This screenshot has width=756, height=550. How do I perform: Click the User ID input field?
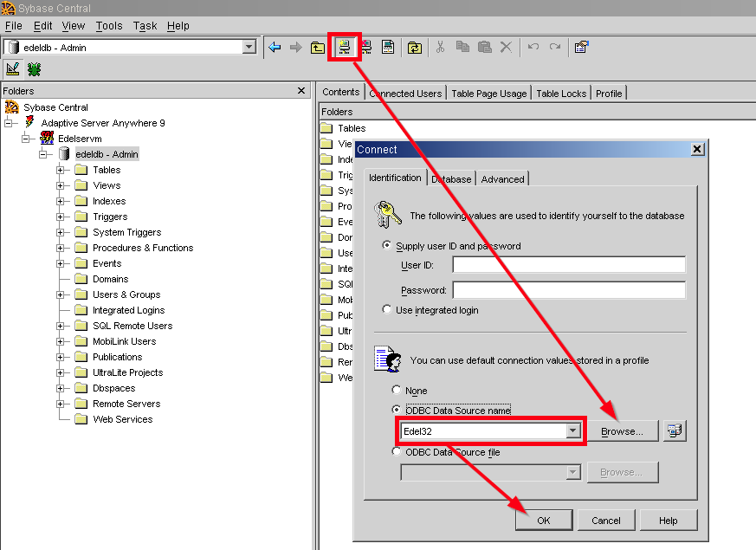click(568, 265)
